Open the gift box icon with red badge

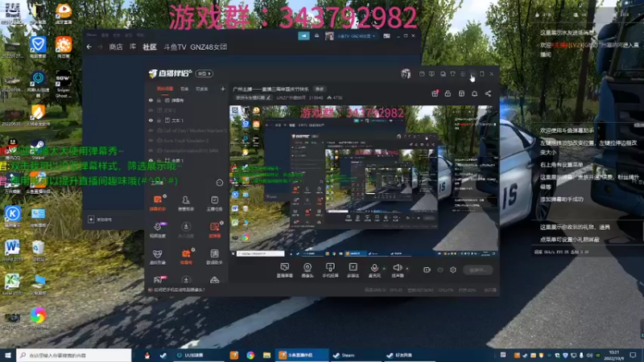[435, 93]
